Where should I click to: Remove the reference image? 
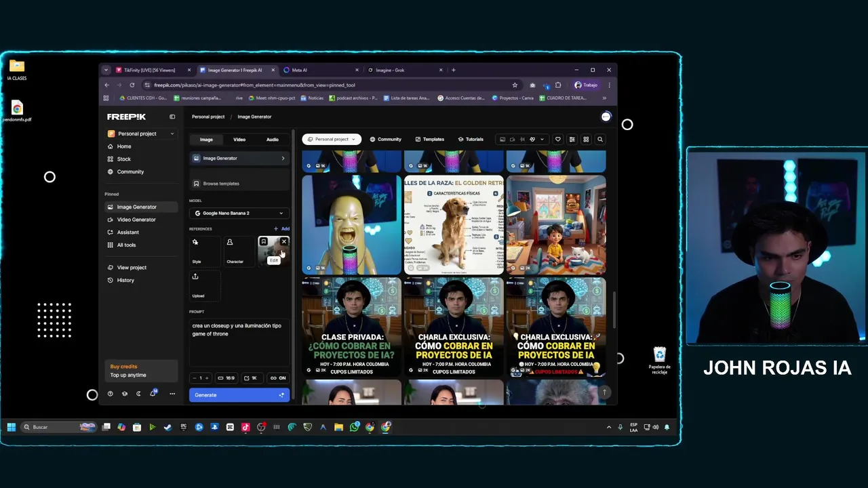(284, 242)
